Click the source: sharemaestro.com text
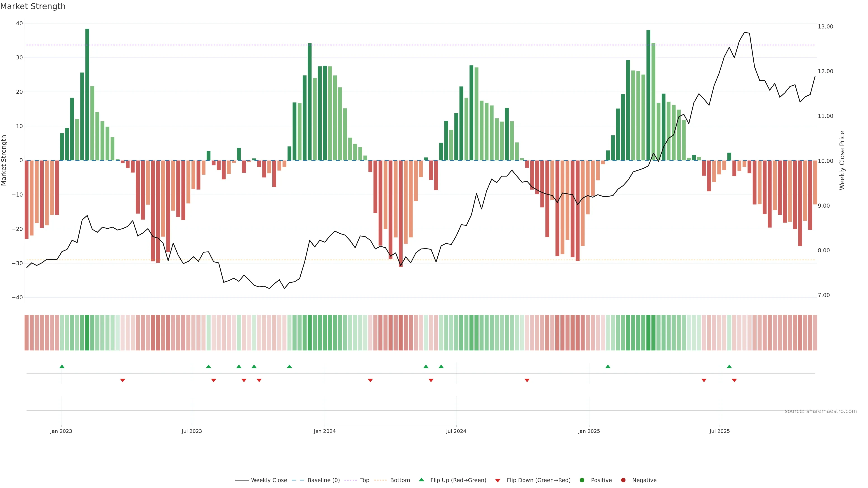Image resolution: width=868 pixels, height=488 pixels. pyautogui.click(x=821, y=411)
